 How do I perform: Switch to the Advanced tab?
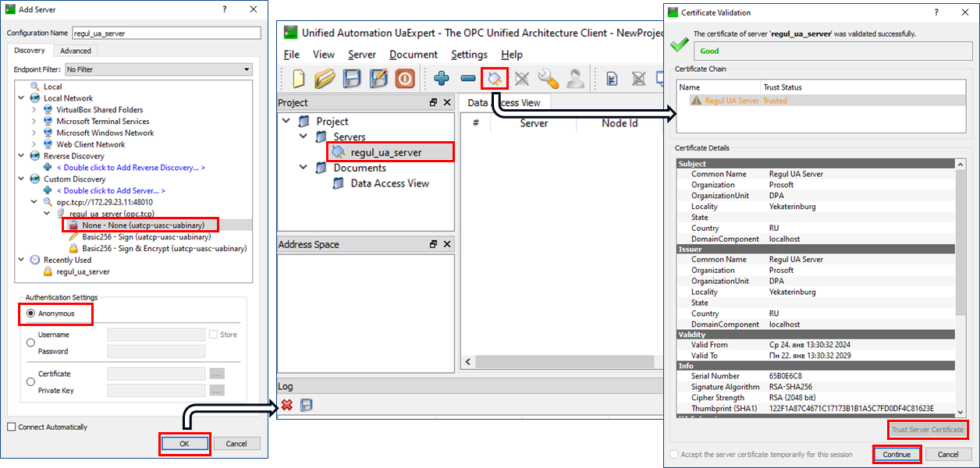click(76, 51)
